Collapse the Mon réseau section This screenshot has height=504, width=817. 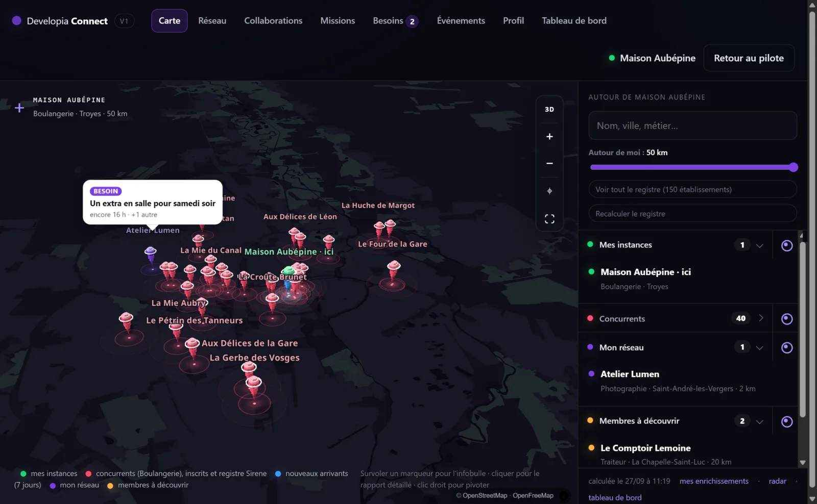tap(760, 348)
